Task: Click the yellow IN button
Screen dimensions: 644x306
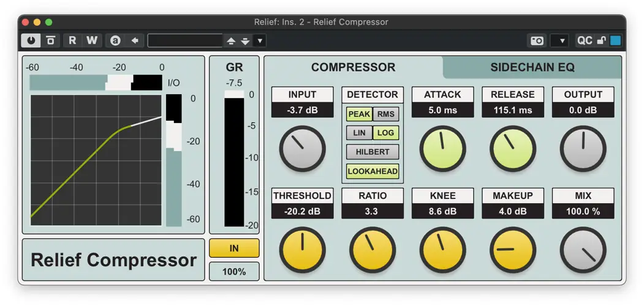Action: click(234, 248)
